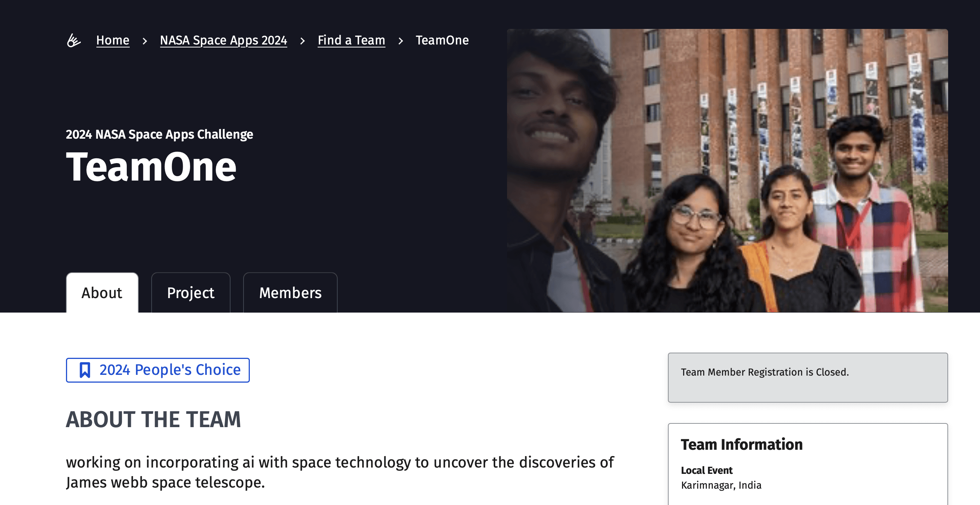Select the Team Information panel heading
This screenshot has width=980, height=505.
(x=742, y=444)
